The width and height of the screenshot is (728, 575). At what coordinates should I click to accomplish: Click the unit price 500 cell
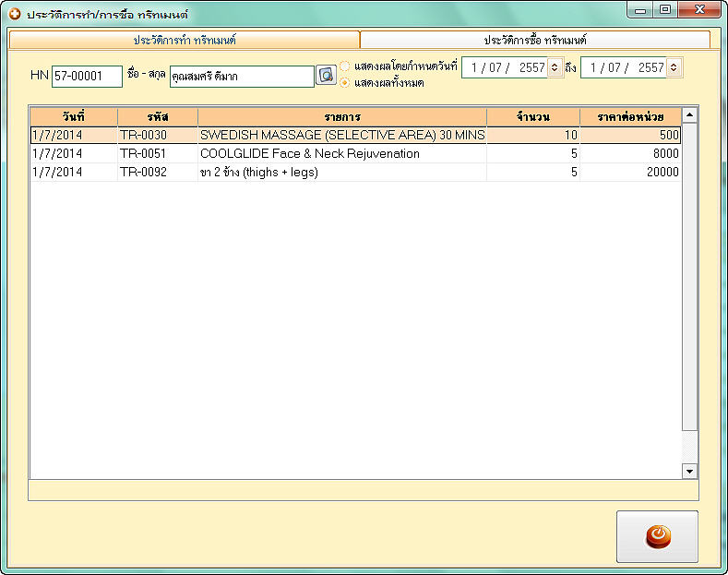(630, 135)
